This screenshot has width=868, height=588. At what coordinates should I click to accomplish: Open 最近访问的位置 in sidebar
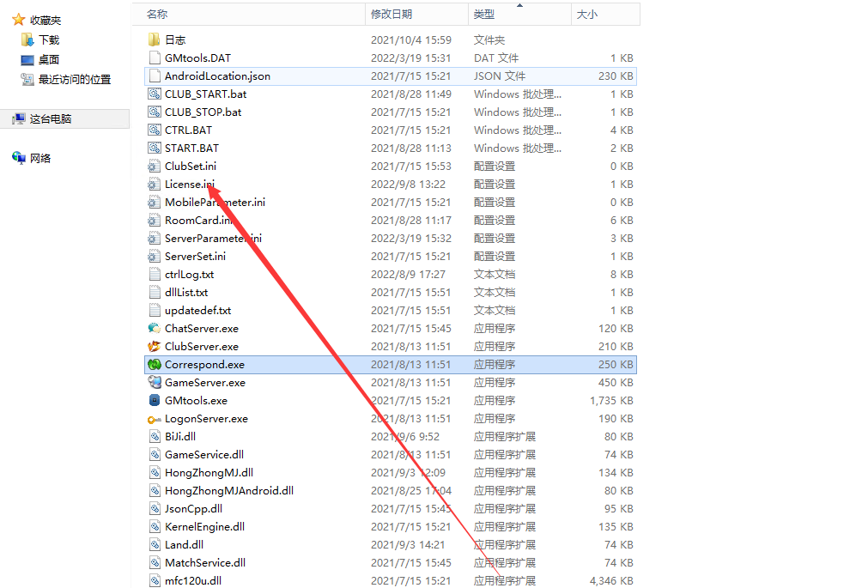point(75,79)
